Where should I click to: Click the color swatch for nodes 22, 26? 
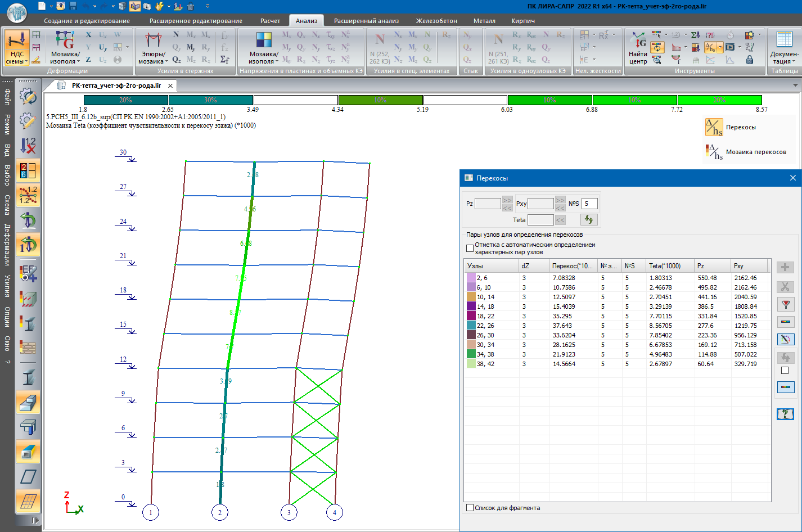[471, 326]
